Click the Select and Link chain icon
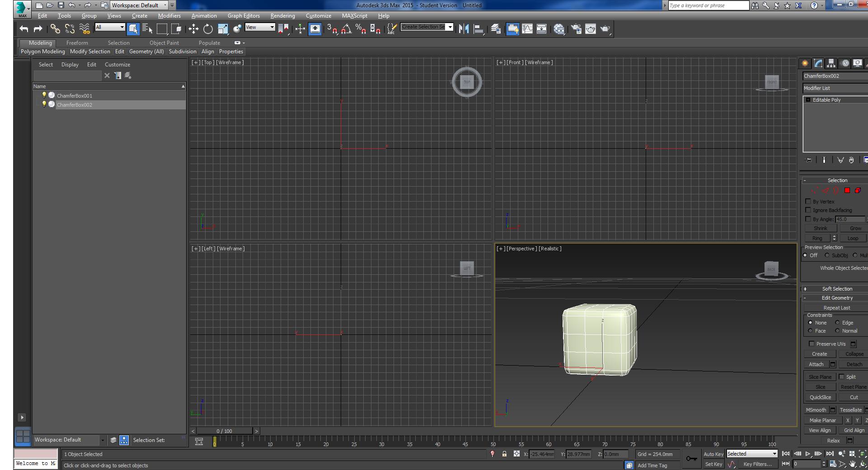 coord(55,29)
